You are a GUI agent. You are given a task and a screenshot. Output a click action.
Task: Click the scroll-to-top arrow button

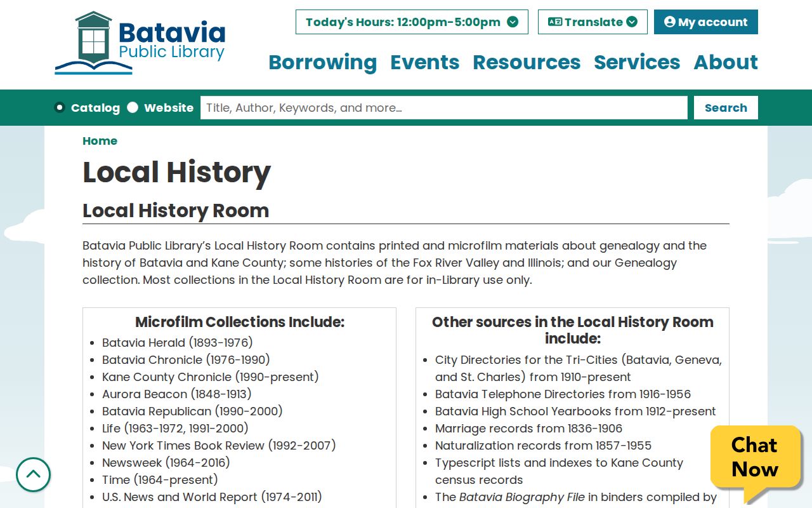click(33, 474)
